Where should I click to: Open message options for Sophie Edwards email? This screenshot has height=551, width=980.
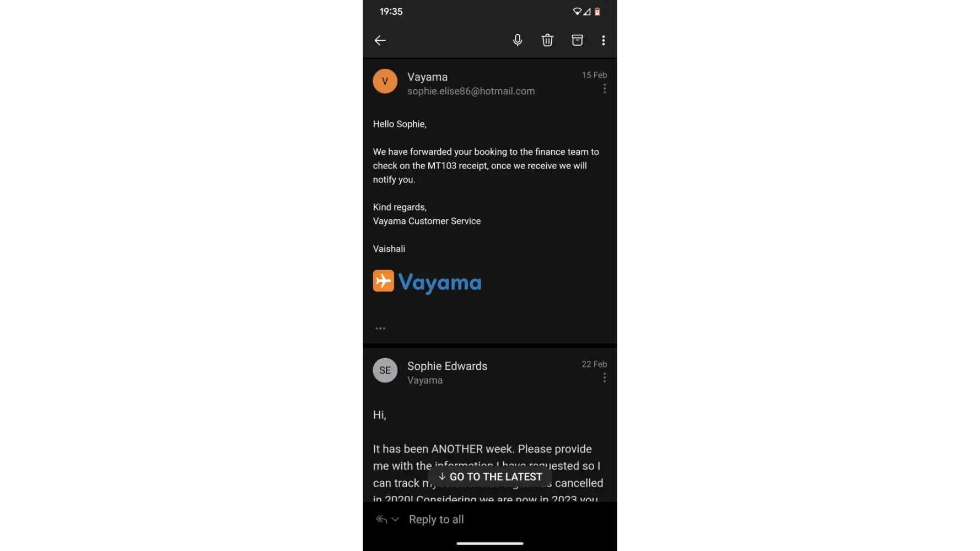[x=605, y=377]
